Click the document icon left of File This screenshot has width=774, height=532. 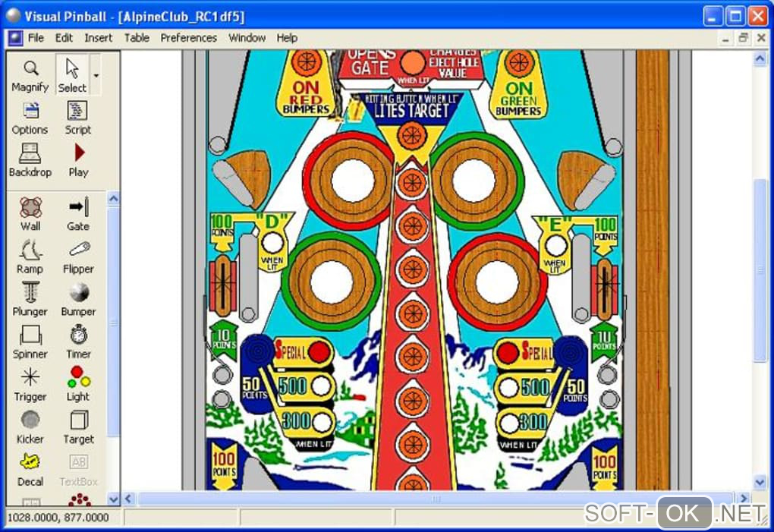15,38
